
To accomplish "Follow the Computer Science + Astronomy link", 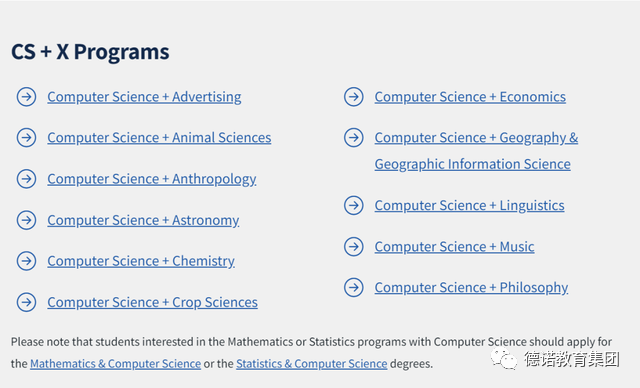I will pos(143,220).
